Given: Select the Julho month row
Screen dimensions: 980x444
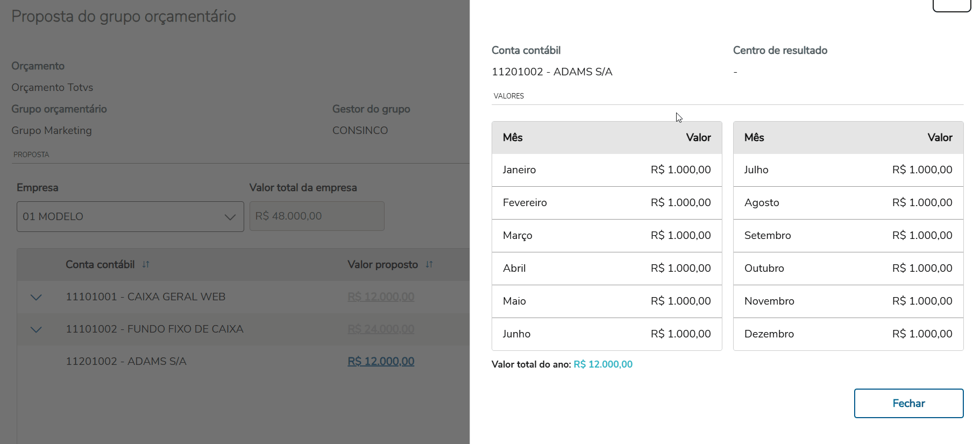Looking at the screenshot, I should [848, 170].
